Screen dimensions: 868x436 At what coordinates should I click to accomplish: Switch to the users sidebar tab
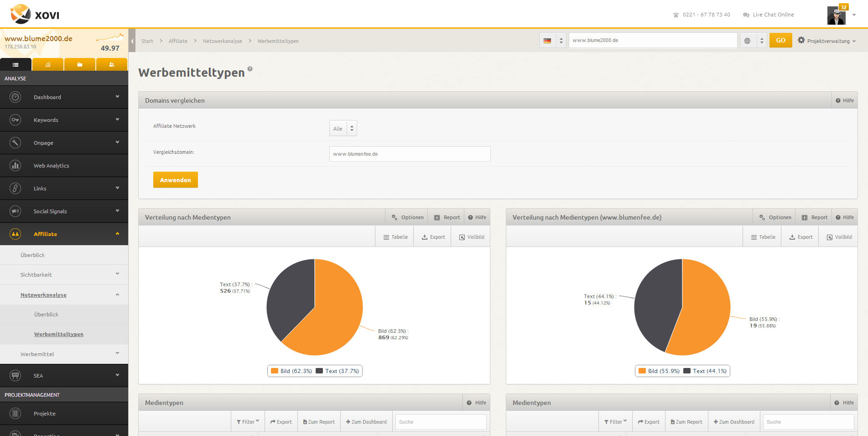click(111, 64)
